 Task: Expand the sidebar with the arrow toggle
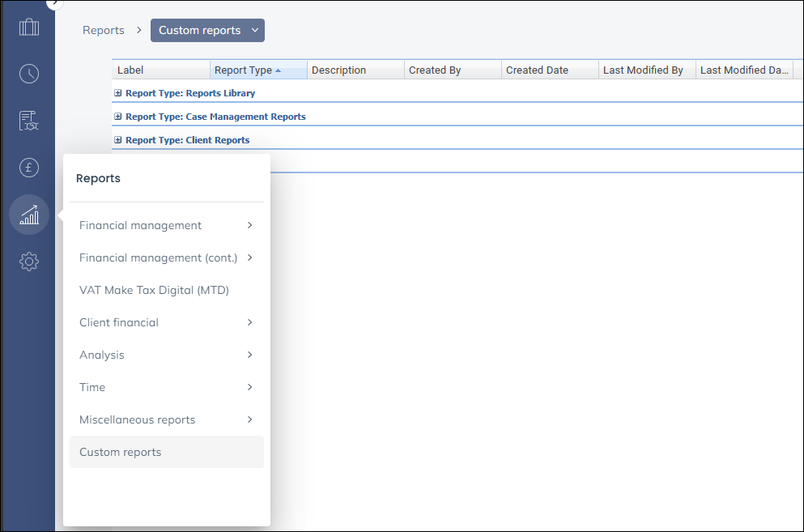[x=55, y=3]
